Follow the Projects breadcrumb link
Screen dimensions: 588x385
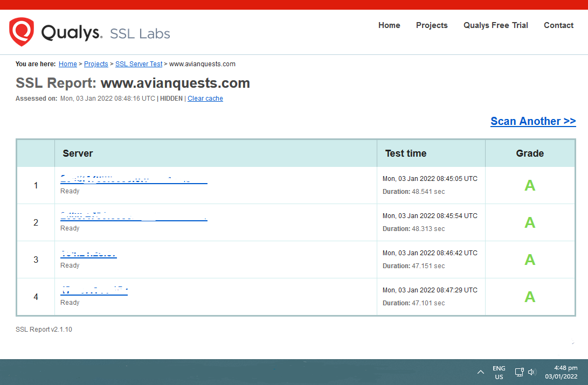point(96,64)
